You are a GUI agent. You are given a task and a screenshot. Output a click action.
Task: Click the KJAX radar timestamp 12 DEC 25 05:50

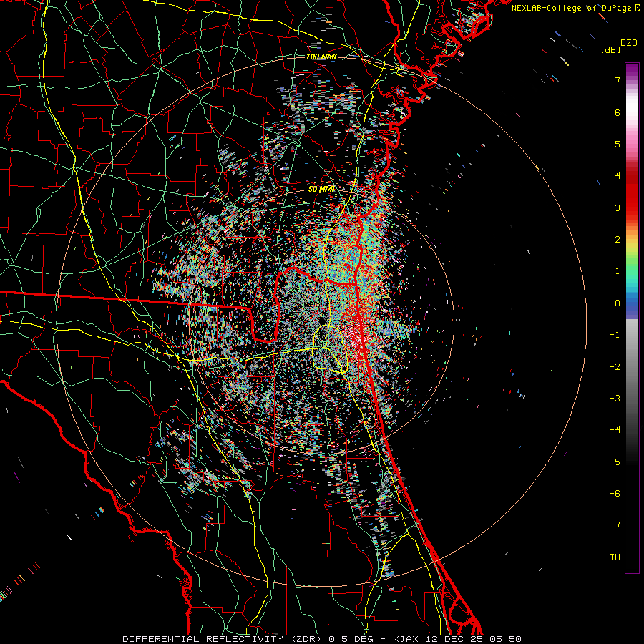[x=457, y=639]
